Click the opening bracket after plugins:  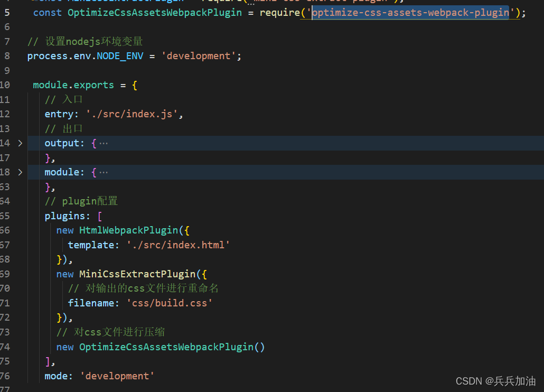click(x=100, y=216)
